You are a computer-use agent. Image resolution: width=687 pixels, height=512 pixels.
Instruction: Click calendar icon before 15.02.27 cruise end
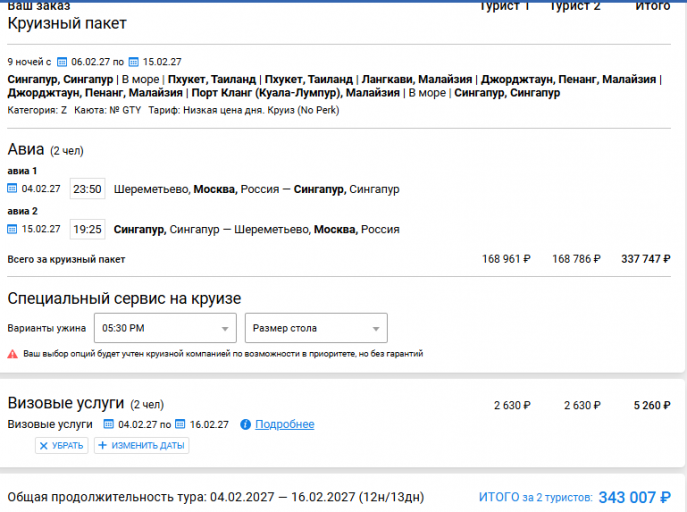click(x=134, y=62)
